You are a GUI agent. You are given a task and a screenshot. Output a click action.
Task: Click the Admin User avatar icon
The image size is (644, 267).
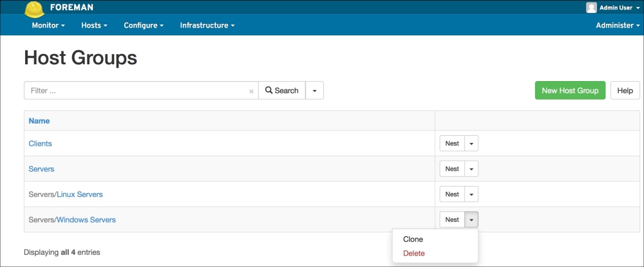[x=591, y=8]
